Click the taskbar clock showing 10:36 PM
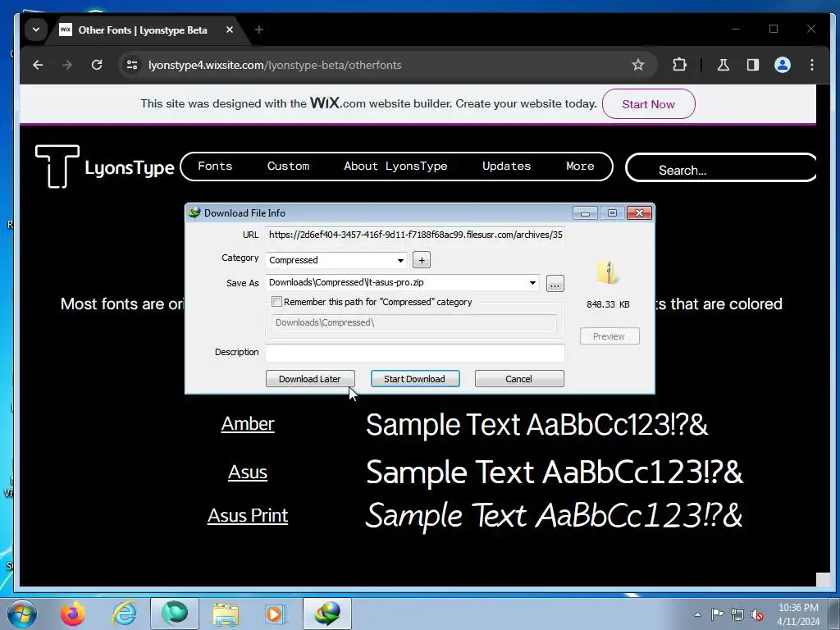 (x=798, y=614)
